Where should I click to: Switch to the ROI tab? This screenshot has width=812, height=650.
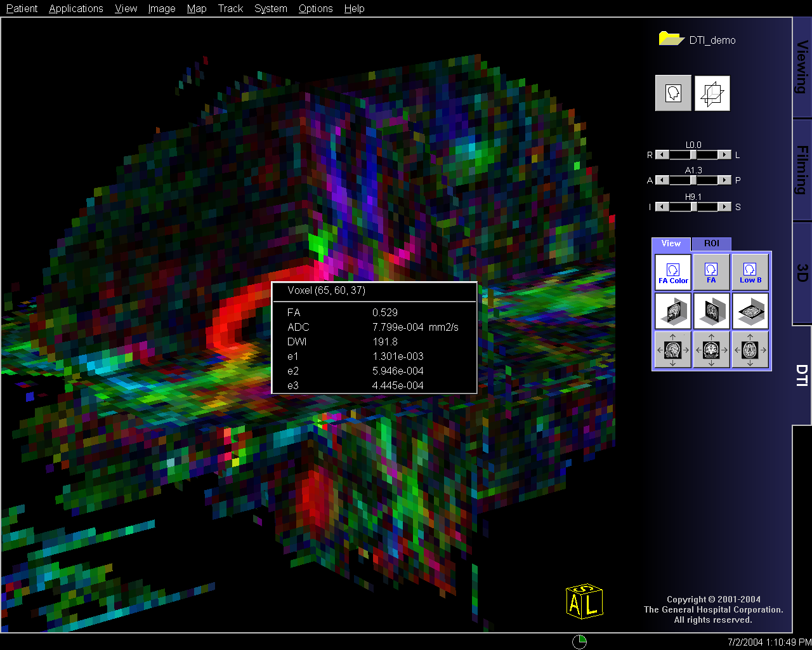(711, 244)
